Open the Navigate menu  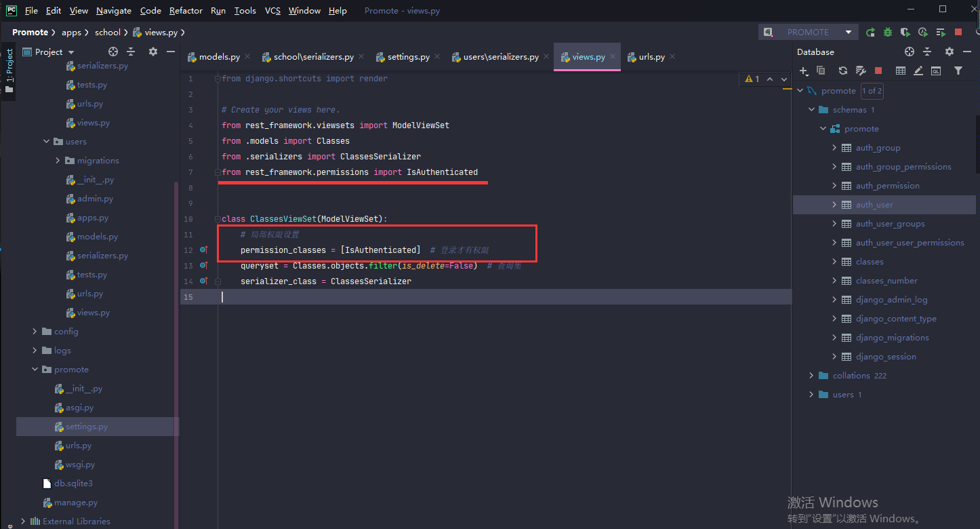click(114, 10)
